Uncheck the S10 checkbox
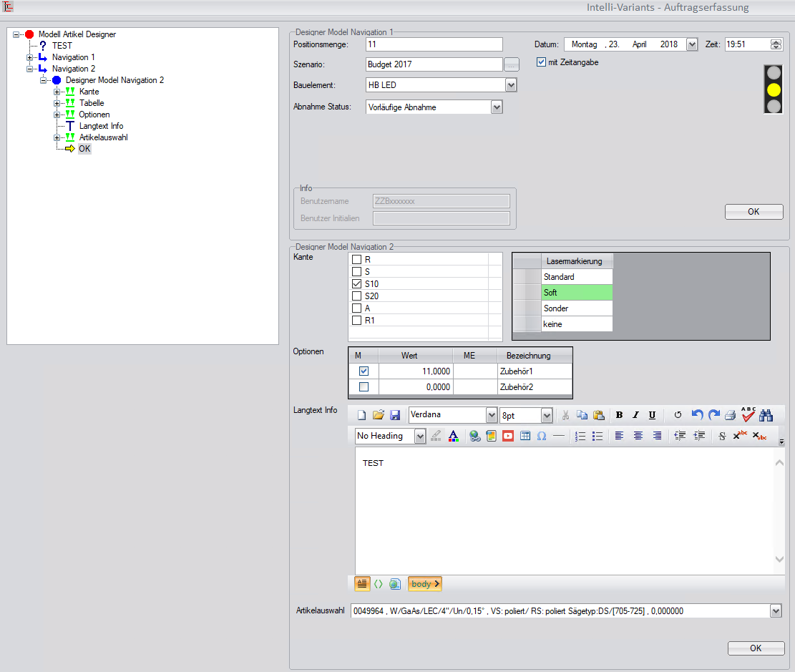 [357, 284]
